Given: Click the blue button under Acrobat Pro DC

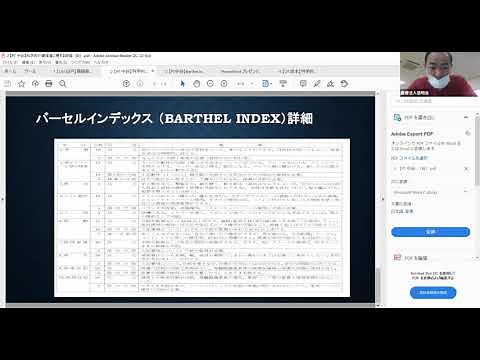Looking at the screenshot, I should point(433,292).
